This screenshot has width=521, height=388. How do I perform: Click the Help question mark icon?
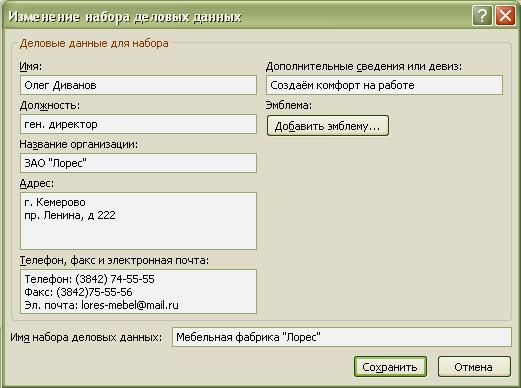[482, 16]
